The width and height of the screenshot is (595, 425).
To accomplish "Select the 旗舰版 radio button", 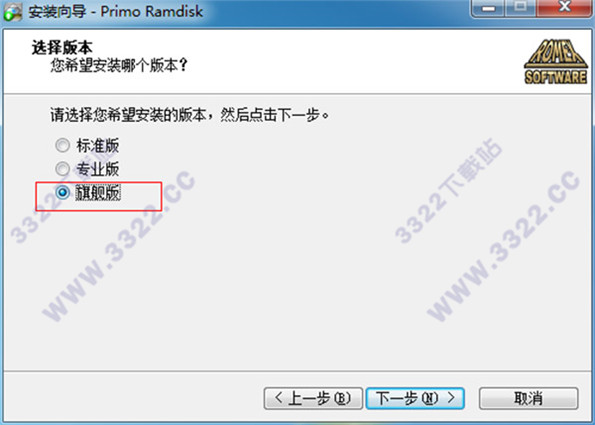I will click(x=63, y=192).
